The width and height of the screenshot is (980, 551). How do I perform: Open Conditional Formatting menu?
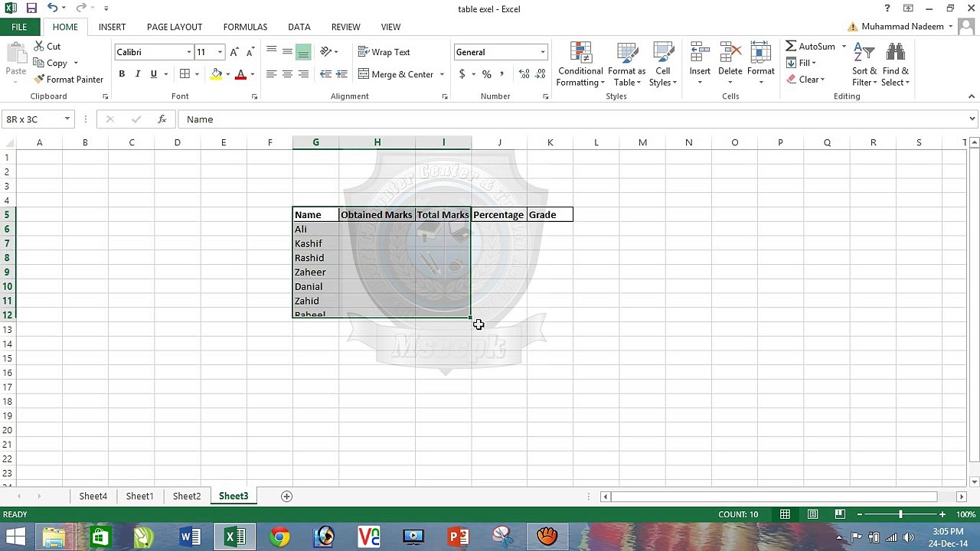pyautogui.click(x=580, y=64)
